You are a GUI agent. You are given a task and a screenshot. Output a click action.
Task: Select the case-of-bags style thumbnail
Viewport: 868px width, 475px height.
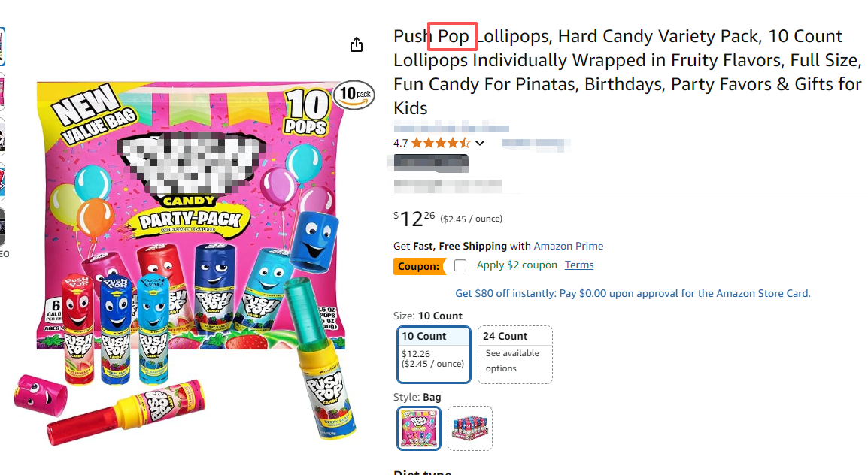pos(469,428)
